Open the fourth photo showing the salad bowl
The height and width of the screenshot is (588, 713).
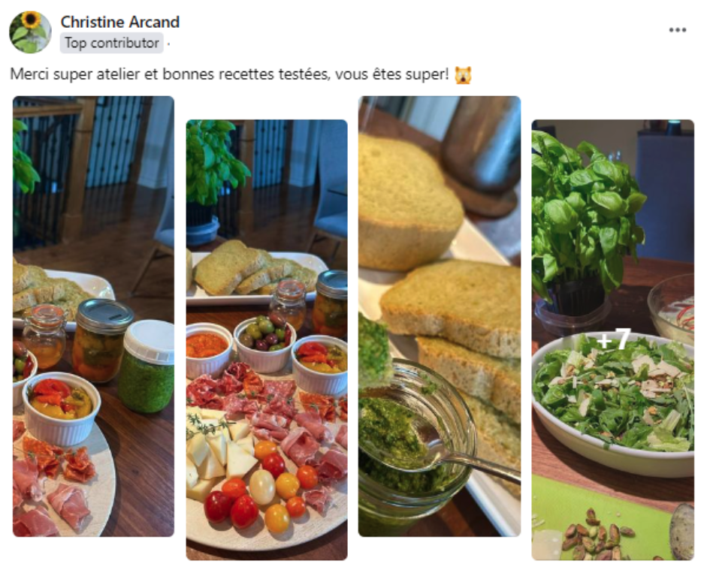[612, 340]
